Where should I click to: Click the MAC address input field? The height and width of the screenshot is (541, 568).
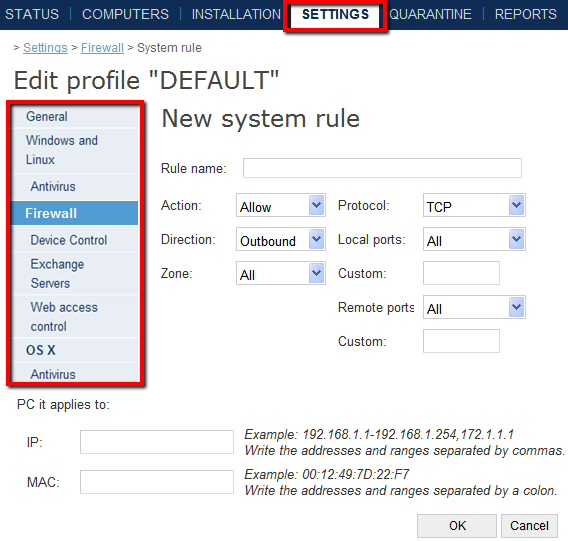tap(157, 482)
